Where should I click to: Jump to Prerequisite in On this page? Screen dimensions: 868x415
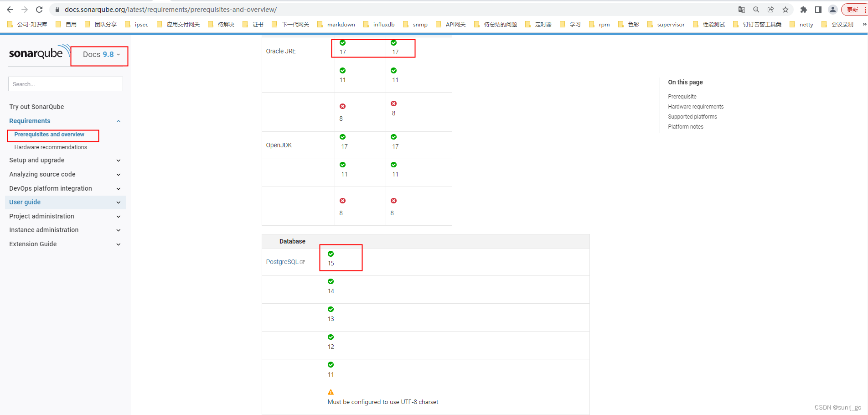(682, 97)
